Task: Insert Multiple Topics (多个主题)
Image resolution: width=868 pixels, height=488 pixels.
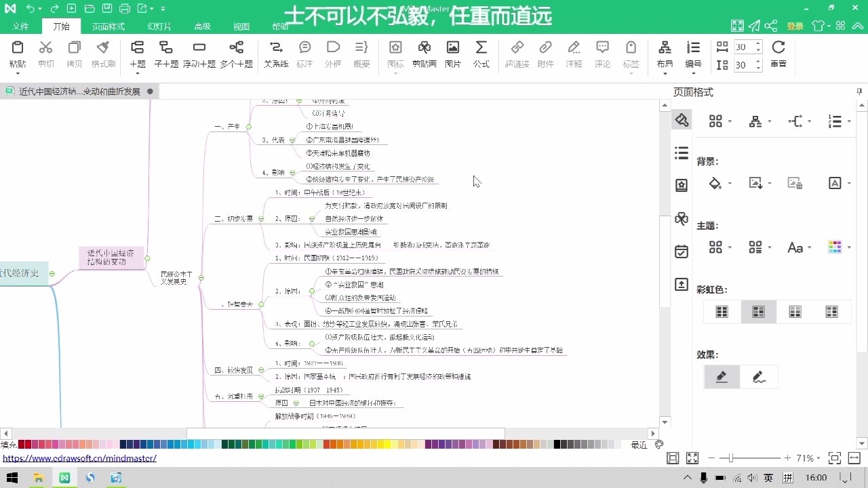Action: click(x=236, y=54)
